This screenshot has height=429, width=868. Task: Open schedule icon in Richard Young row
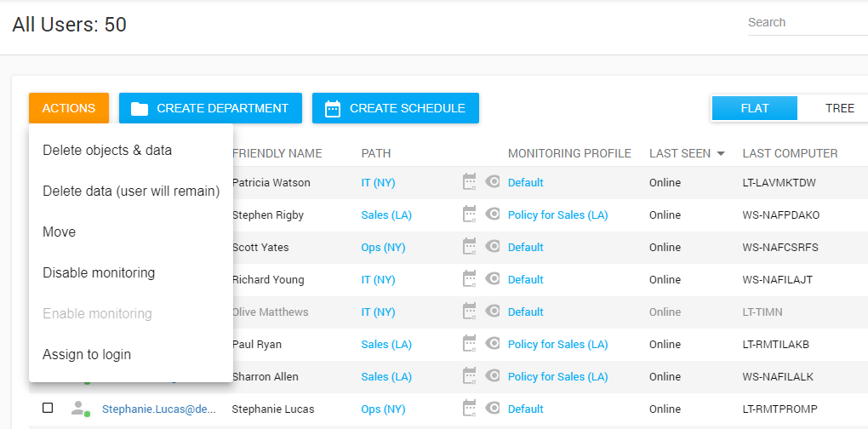tap(470, 279)
